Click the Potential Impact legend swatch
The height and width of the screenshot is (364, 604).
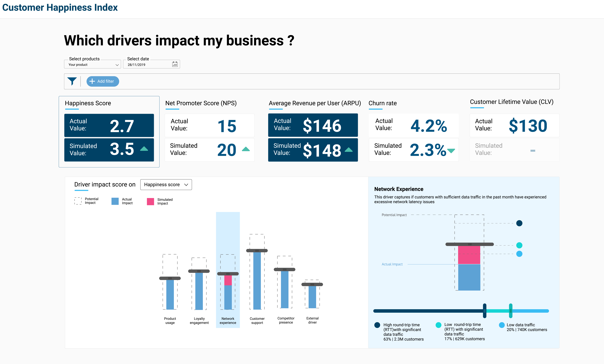[x=78, y=201]
